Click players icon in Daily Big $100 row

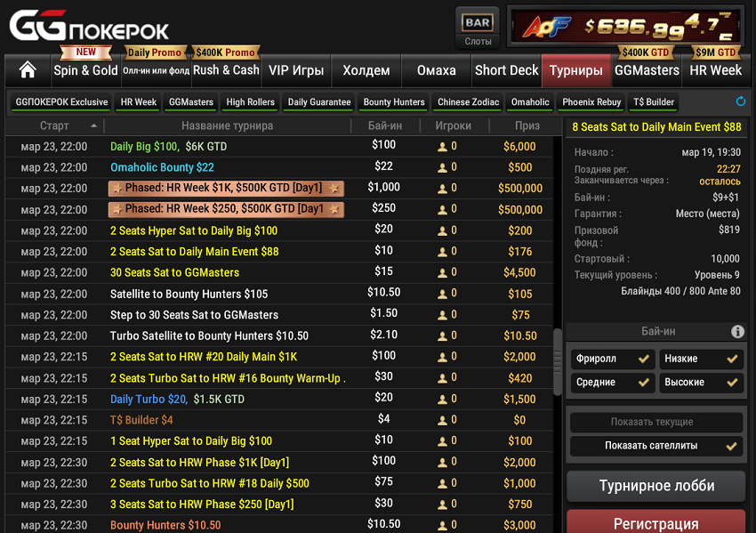pos(442,147)
